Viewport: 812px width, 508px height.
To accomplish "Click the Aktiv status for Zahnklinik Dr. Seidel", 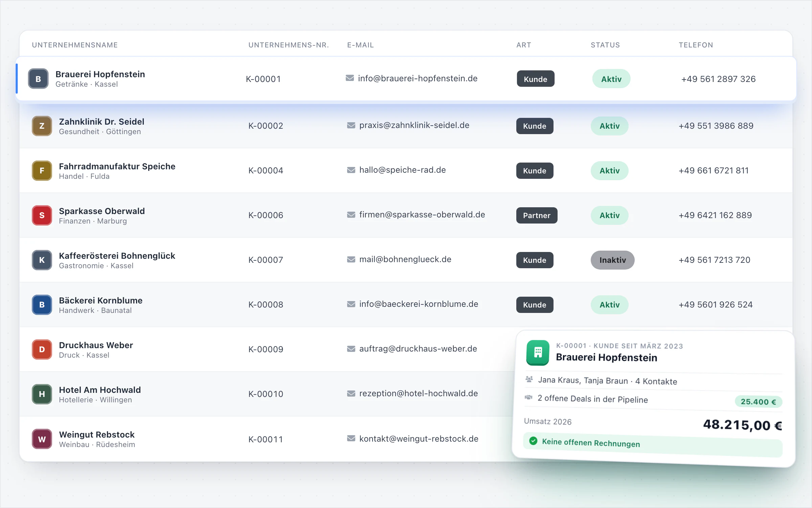I will (x=610, y=126).
